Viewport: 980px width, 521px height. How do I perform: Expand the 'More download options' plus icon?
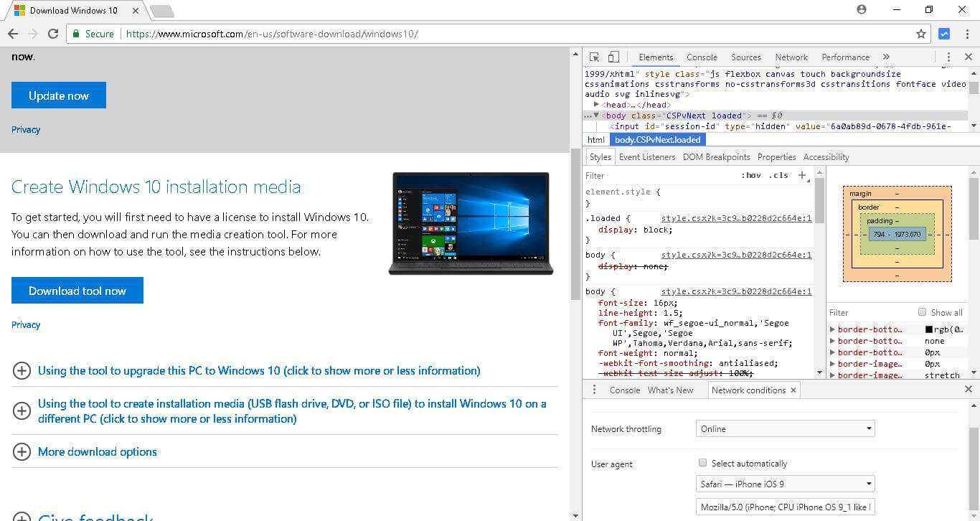click(x=22, y=452)
